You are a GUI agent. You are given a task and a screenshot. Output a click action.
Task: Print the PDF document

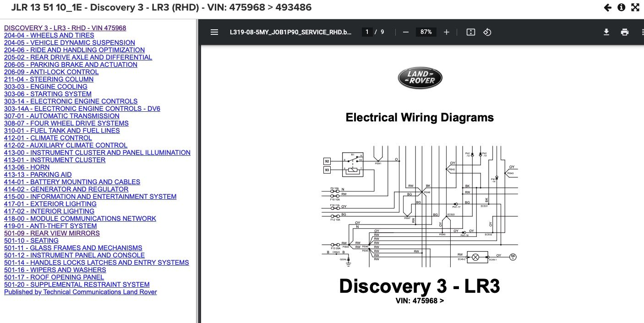625,32
